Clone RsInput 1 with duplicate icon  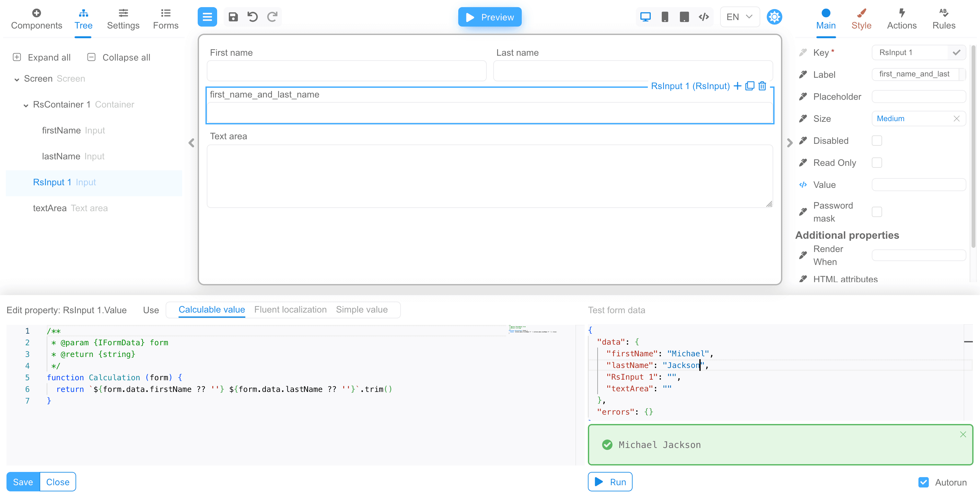pos(750,86)
